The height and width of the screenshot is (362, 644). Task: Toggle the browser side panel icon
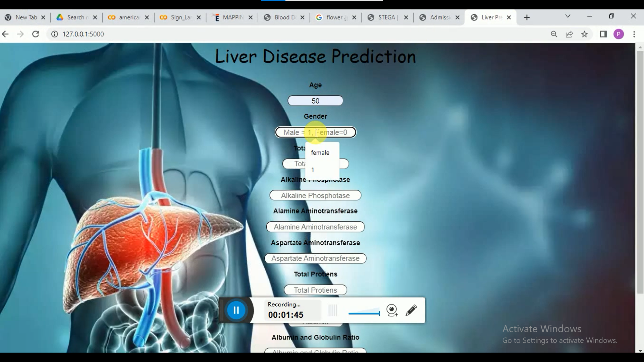(603, 34)
